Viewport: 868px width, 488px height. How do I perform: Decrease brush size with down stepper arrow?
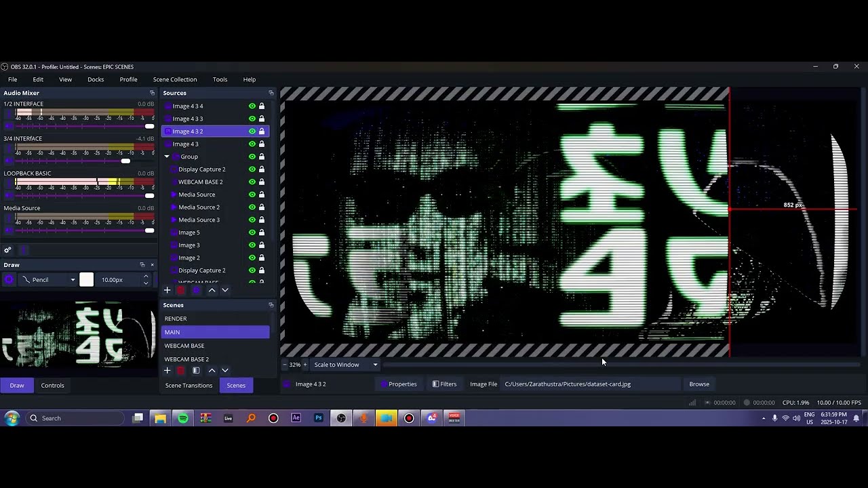click(x=146, y=283)
